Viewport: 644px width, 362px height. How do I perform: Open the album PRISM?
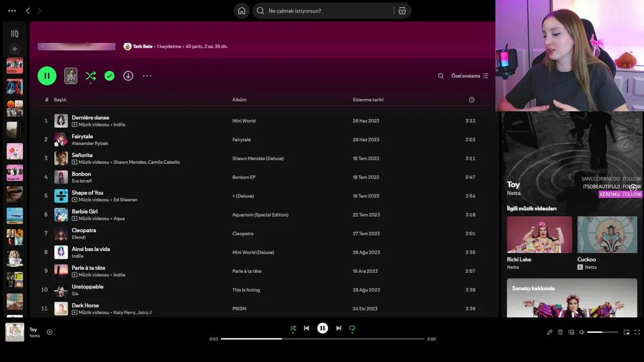click(239, 309)
